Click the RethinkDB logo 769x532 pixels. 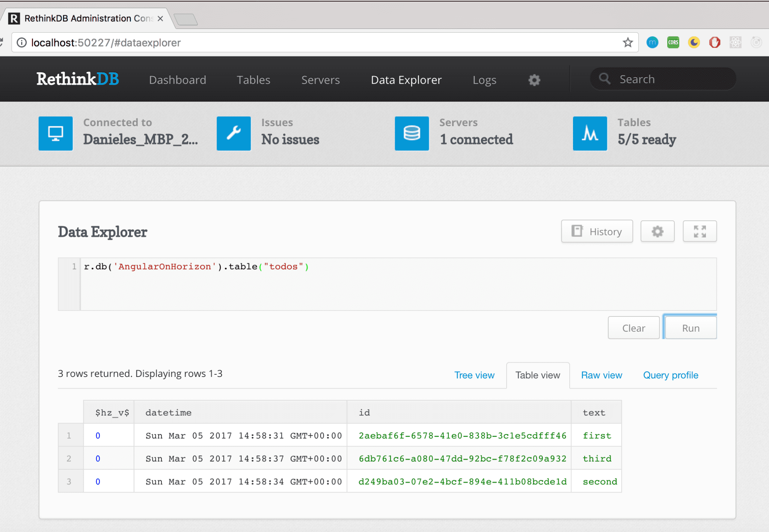[x=77, y=79]
